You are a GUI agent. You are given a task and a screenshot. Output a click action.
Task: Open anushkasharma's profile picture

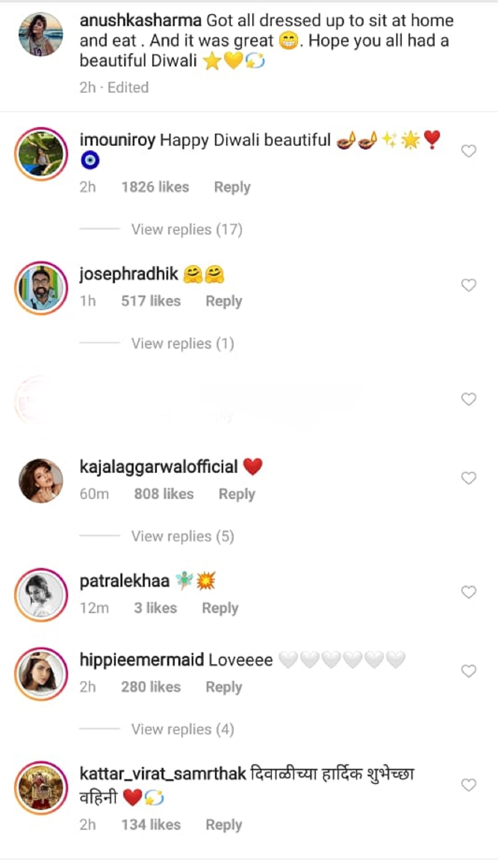41,34
